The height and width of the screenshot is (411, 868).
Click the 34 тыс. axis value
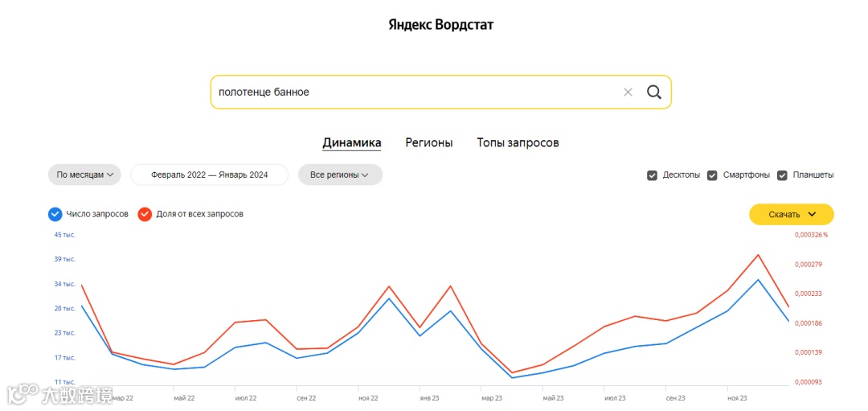click(65, 284)
